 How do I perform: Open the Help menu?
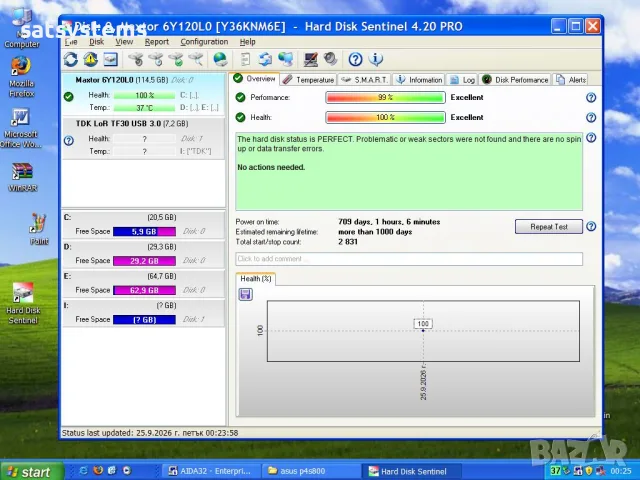[x=247, y=42]
